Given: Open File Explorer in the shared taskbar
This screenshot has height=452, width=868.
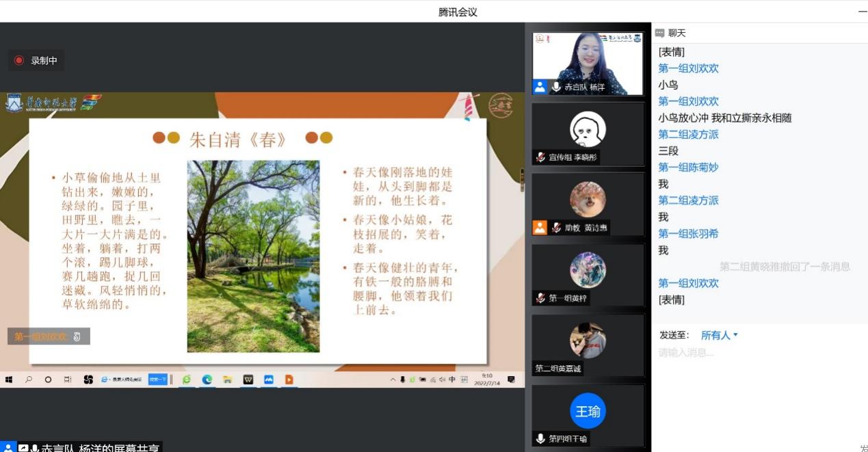Looking at the screenshot, I should pos(227,380).
